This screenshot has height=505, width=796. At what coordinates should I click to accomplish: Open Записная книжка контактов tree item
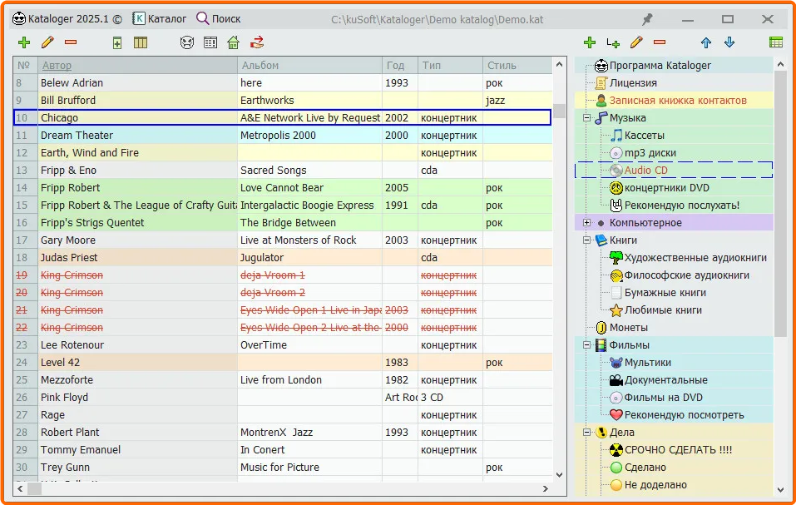678,100
